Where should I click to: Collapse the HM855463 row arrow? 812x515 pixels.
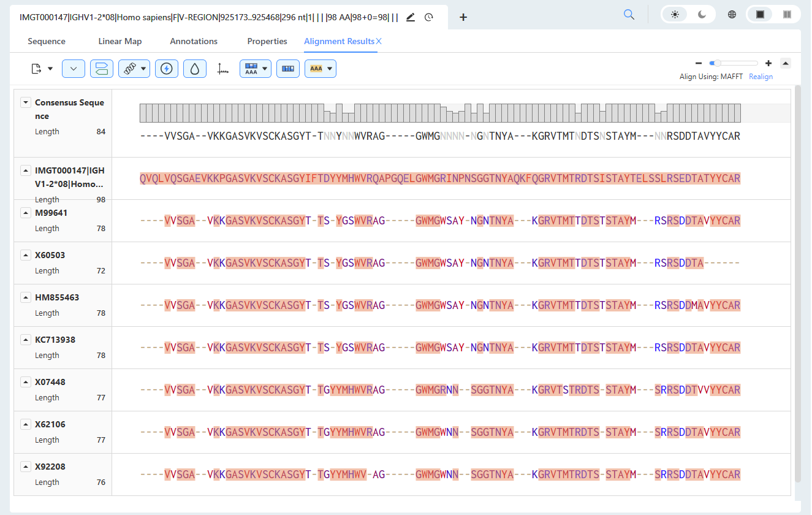(26, 297)
